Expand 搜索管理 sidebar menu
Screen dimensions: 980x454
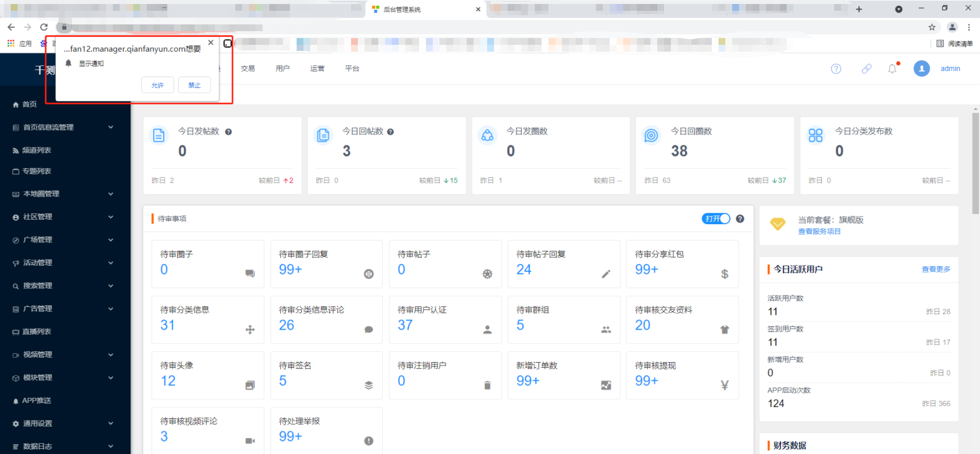[65, 286]
